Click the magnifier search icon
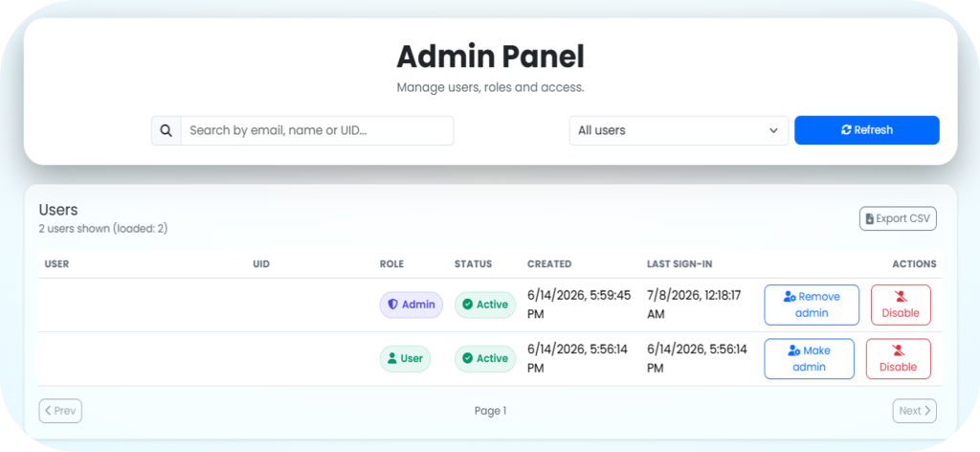The width and height of the screenshot is (980, 452). [x=166, y=130]
